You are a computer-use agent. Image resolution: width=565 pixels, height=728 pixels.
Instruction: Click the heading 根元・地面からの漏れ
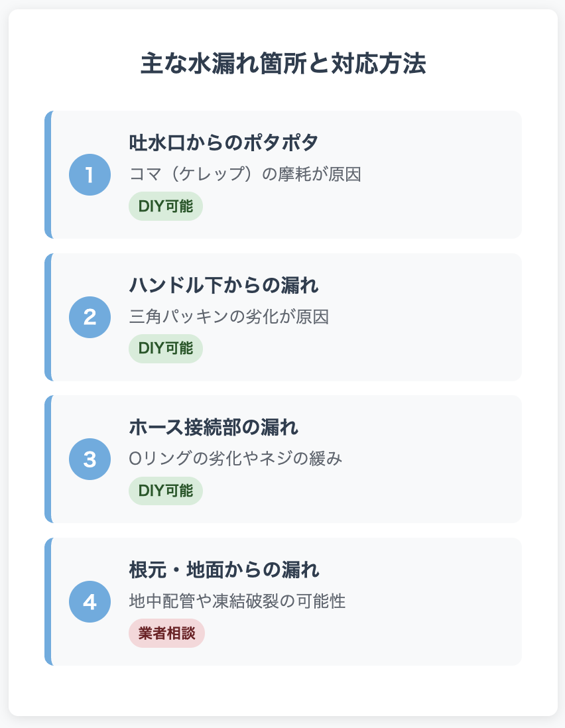tap(224, 570)
